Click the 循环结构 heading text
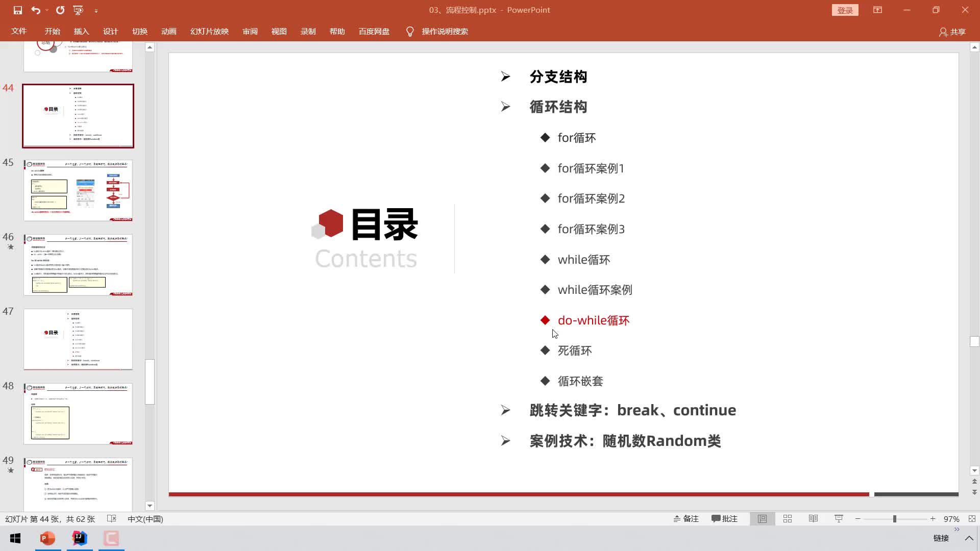 click(558, 107)
